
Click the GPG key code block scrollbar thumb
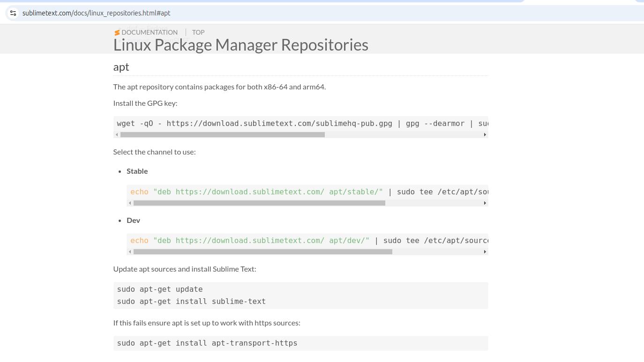click(223, 135)
